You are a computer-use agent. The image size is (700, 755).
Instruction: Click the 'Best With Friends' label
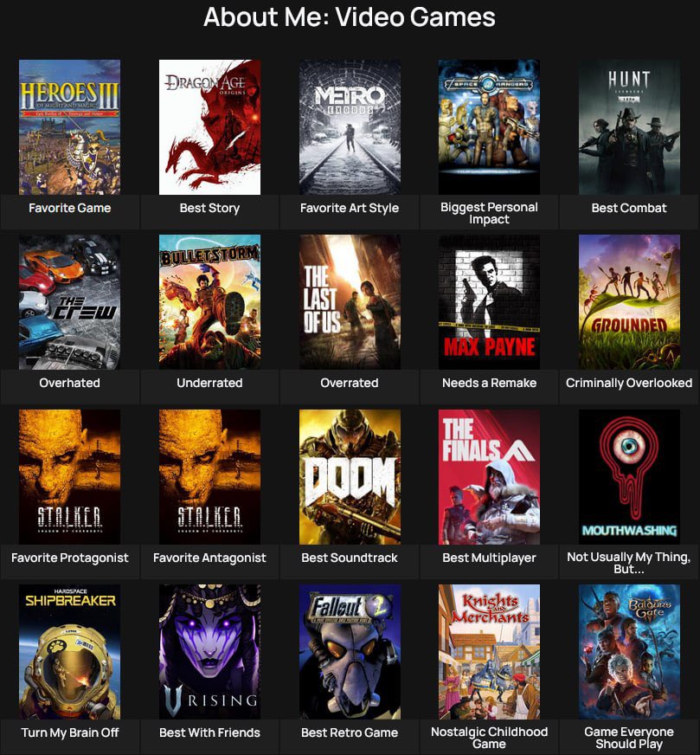pyautogui.click(x=209, y=732)
